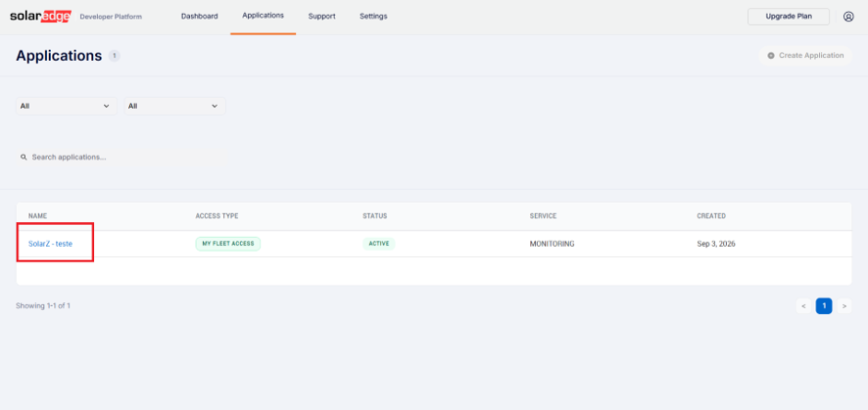
Task: Click the Sep 3, 2026 created date
Action: [716, 244]
